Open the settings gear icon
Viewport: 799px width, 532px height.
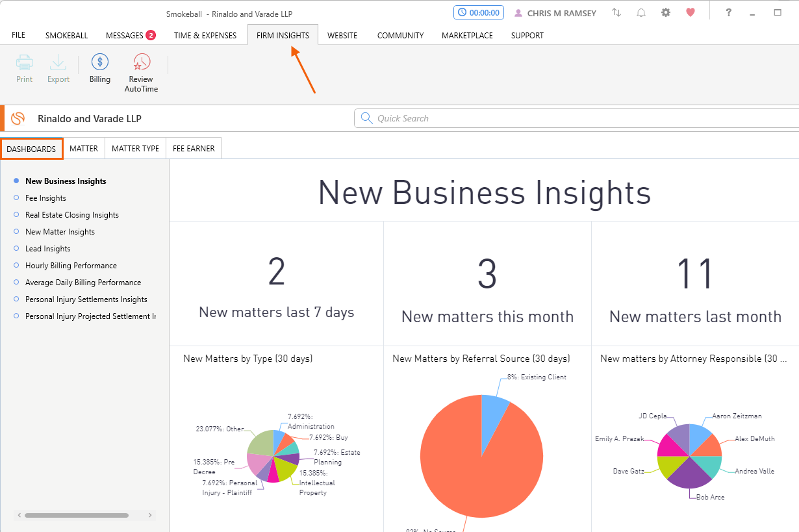point(666,12)
